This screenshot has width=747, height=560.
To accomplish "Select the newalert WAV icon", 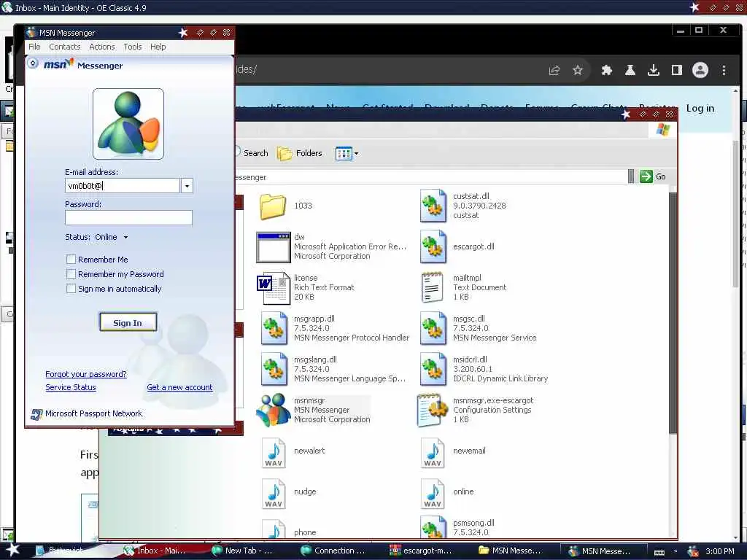I will click(274, 452).
